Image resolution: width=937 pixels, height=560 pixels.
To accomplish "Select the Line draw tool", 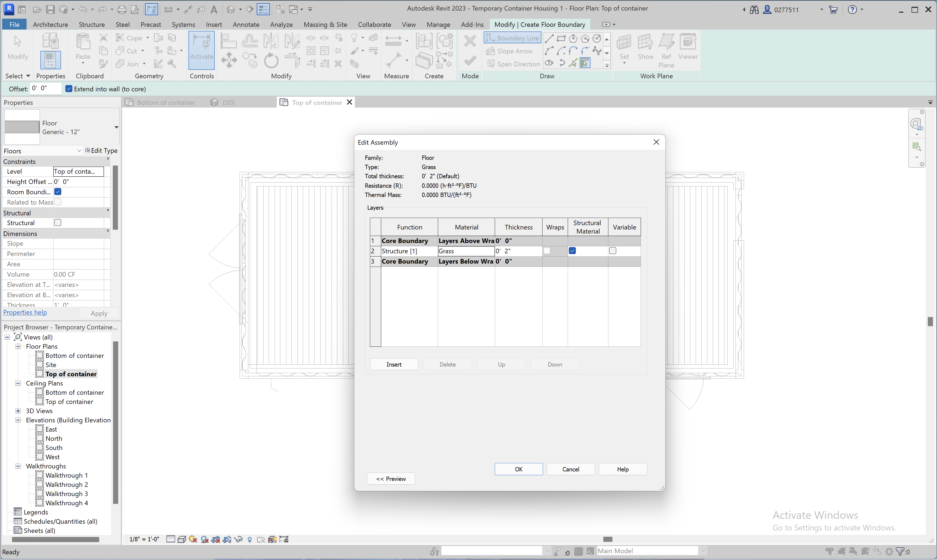I will (549, 38).
